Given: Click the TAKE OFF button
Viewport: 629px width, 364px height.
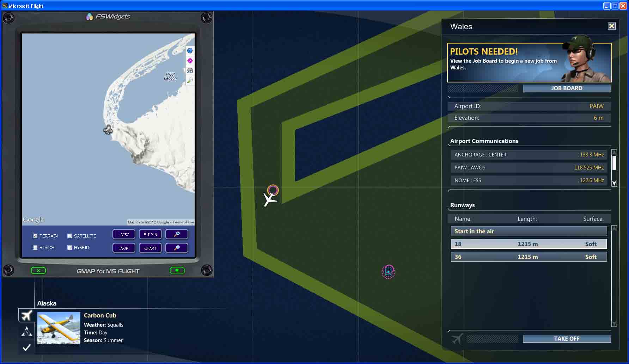Looking at the screenshot, I should pyautogui.click(x=567, y=339).
